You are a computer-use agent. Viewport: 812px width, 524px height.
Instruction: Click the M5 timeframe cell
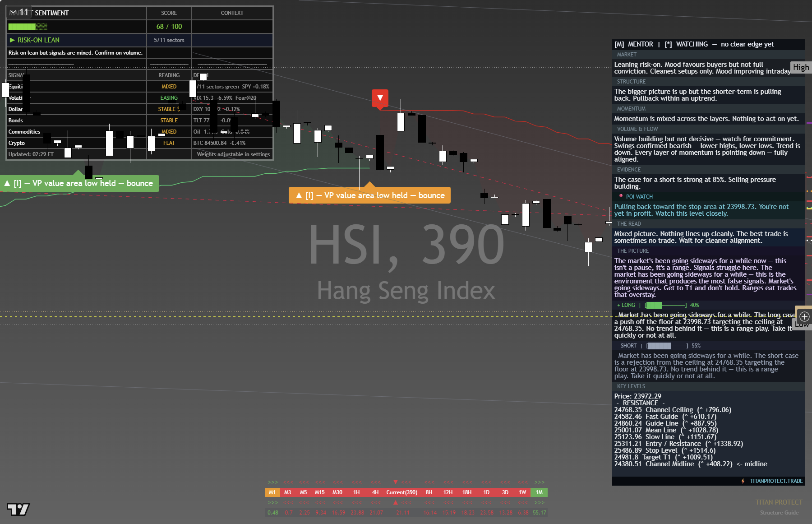tap(304, 492)
